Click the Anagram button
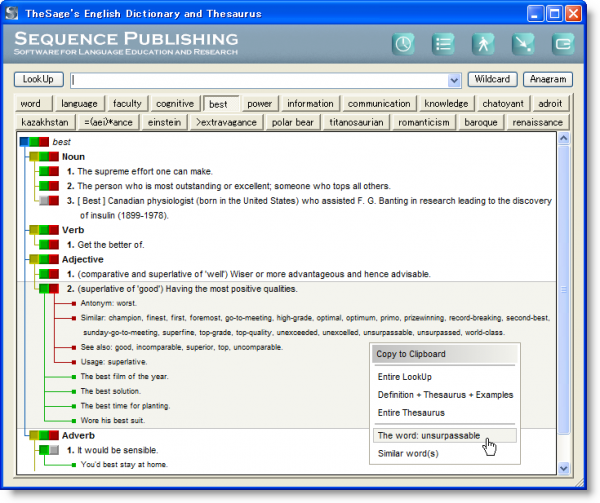The image size is (600, 503). 548,79
